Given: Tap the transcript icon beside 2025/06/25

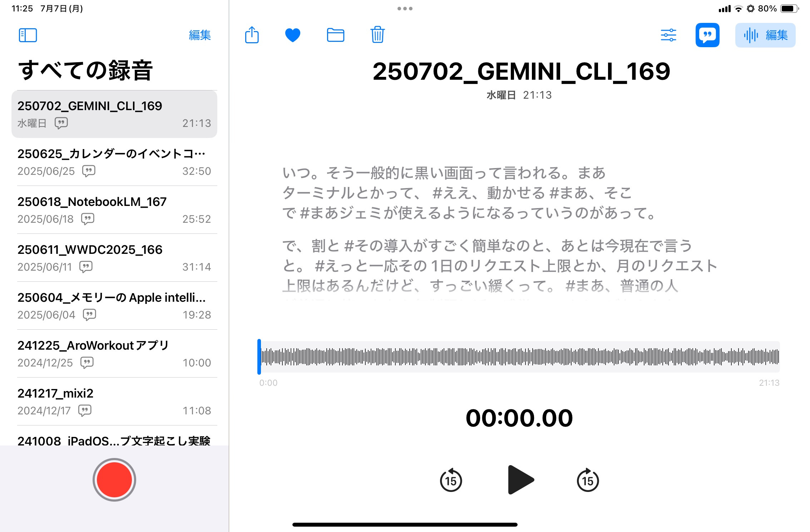Looking at the screenshot, I should click(89, 171).
